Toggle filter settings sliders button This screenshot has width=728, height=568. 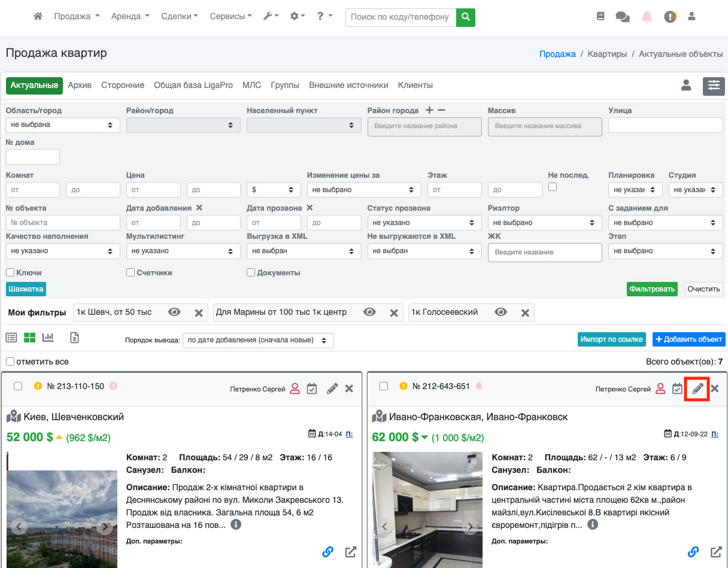(x=714, y=86)
